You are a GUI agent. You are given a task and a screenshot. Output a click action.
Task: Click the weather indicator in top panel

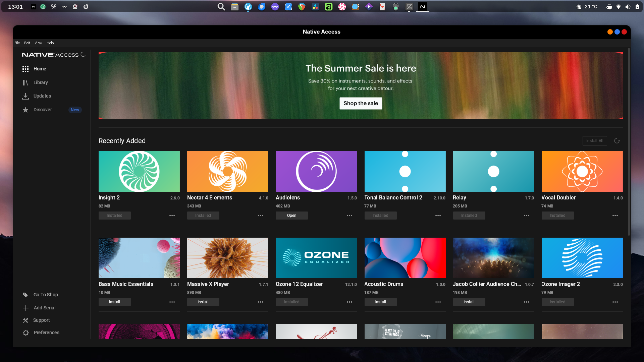tap(587, 7)
